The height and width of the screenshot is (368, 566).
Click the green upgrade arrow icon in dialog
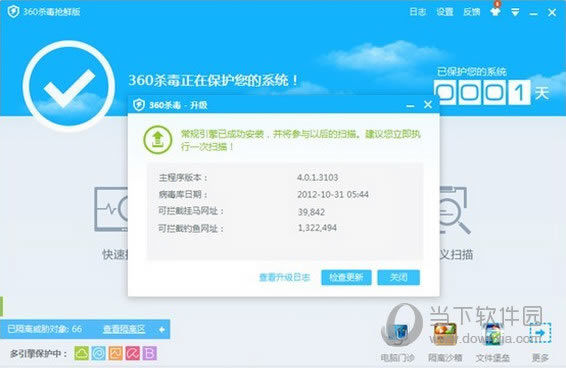(x=158, y=140)
